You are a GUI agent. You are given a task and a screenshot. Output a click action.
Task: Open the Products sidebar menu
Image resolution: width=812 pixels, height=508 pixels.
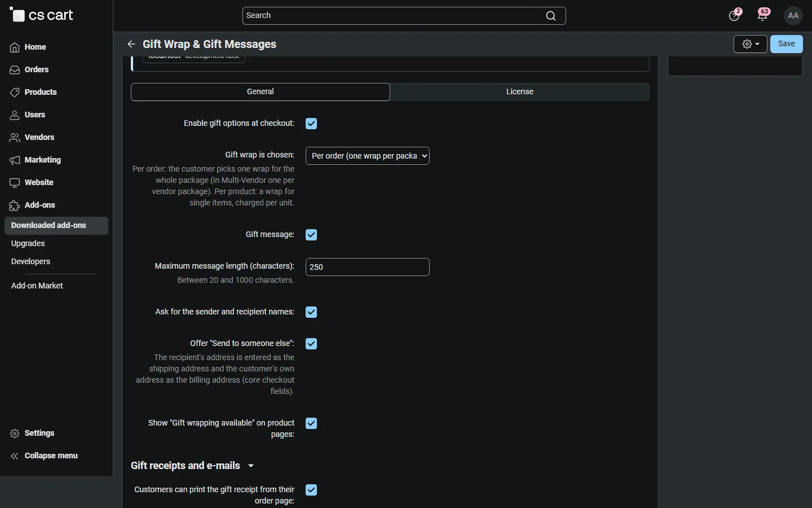tap(33, 93)
